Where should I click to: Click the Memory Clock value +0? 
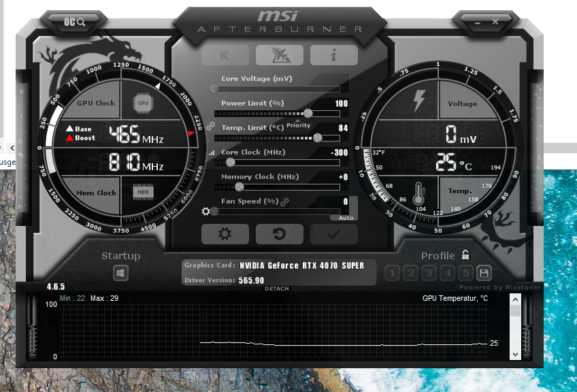point(344,177)
